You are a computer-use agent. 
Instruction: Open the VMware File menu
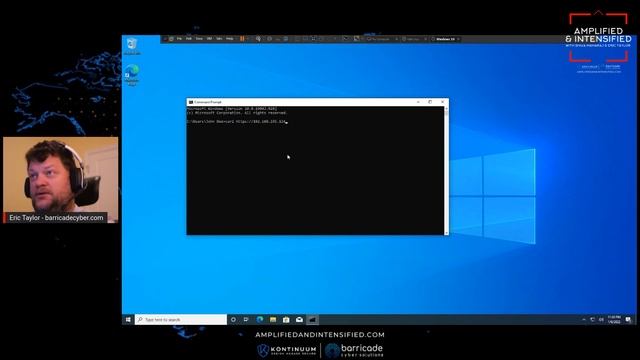(179, 39)
